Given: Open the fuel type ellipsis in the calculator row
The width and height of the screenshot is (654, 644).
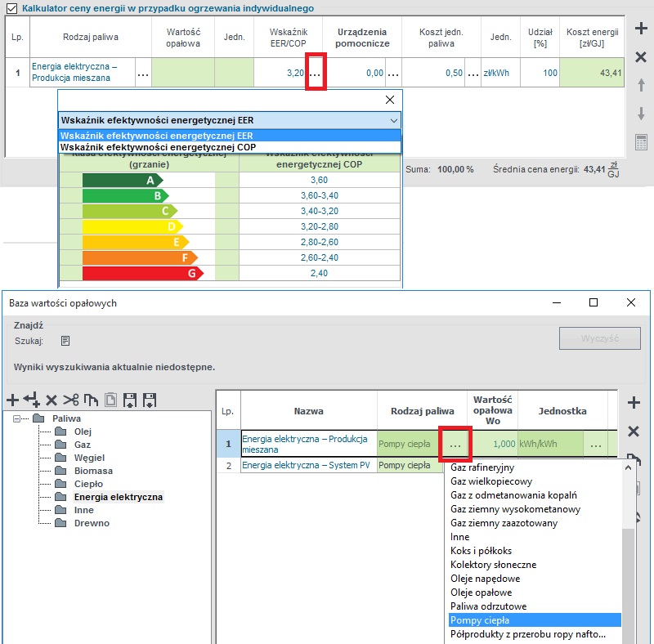Looking at the screenshot, I should (143, 73).
